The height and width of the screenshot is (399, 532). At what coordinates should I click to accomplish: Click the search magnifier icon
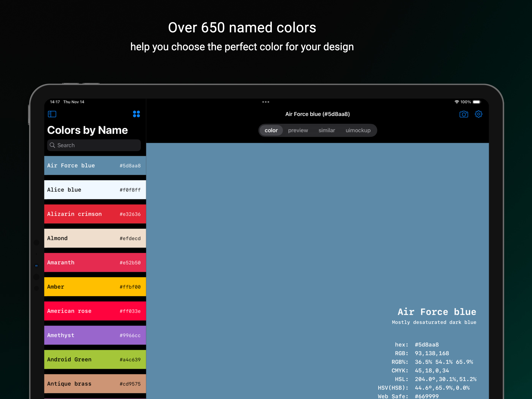coord(52,145)
